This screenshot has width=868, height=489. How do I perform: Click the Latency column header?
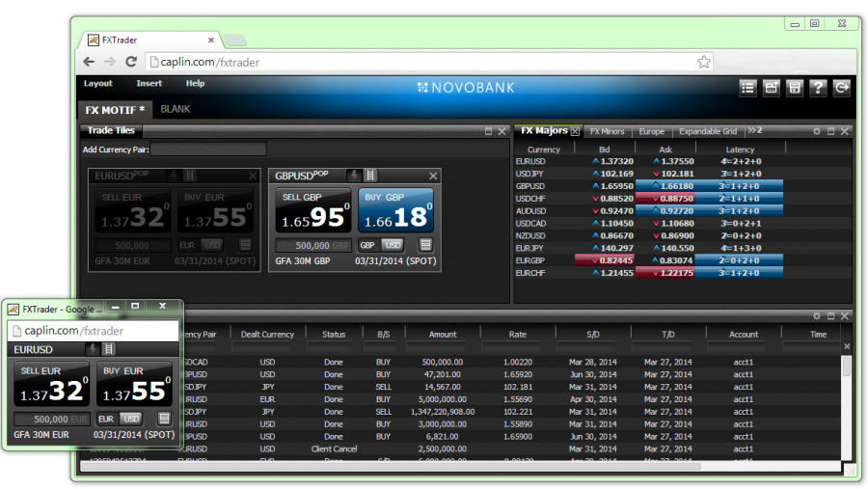pos(740,149)
